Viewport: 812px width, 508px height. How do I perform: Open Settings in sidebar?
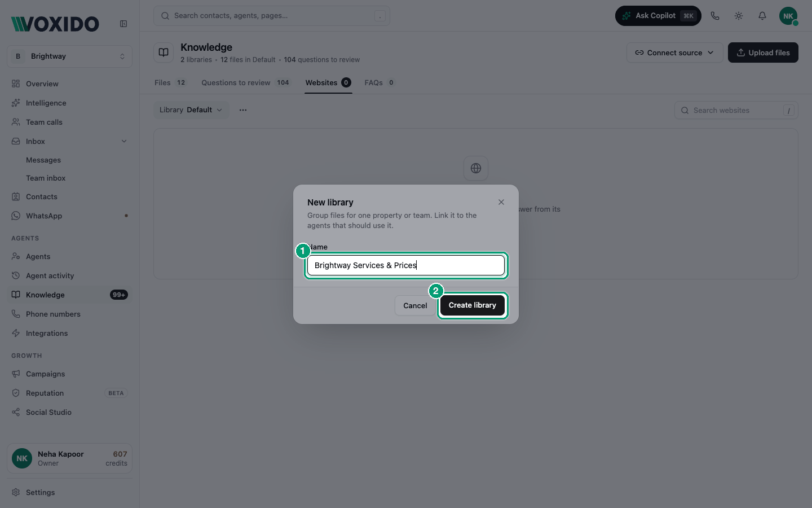click(x=69, y=492)
